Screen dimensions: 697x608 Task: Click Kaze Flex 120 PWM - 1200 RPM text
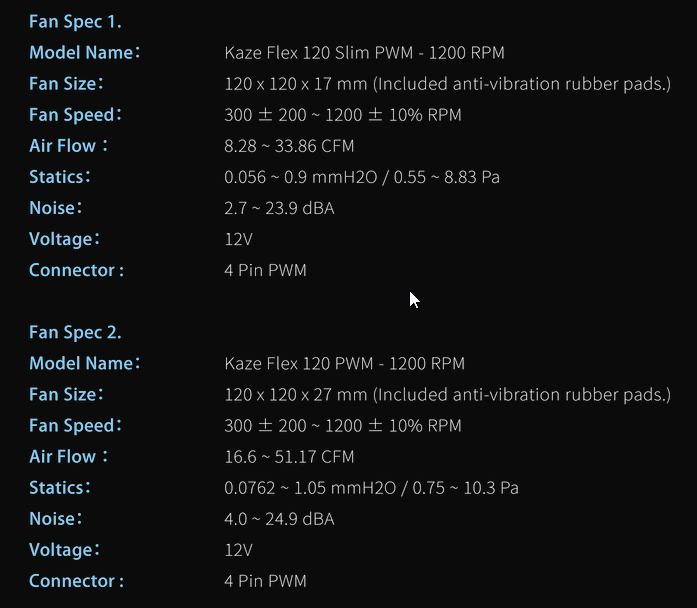344,364
